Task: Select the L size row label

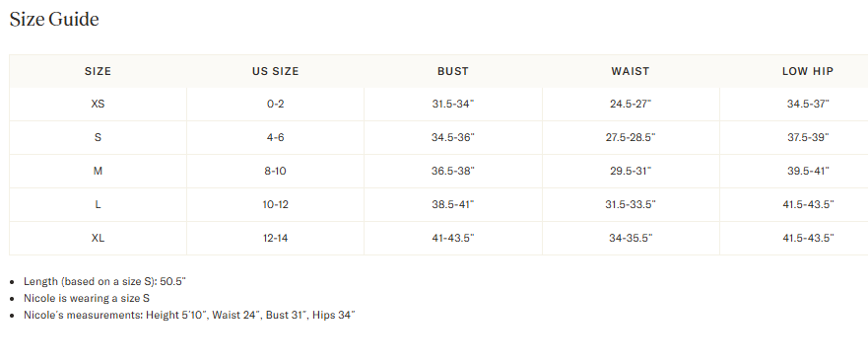Action: coord(98,204)
